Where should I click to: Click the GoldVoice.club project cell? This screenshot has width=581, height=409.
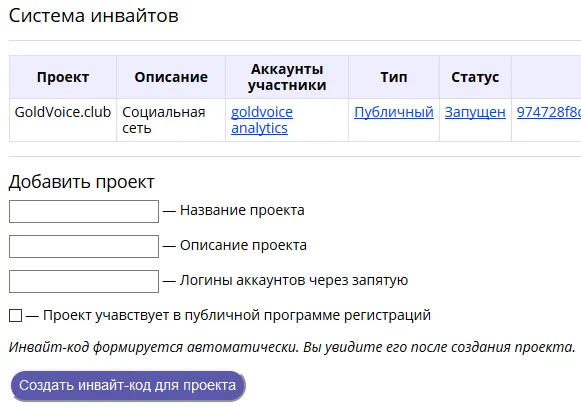point(63,120)
